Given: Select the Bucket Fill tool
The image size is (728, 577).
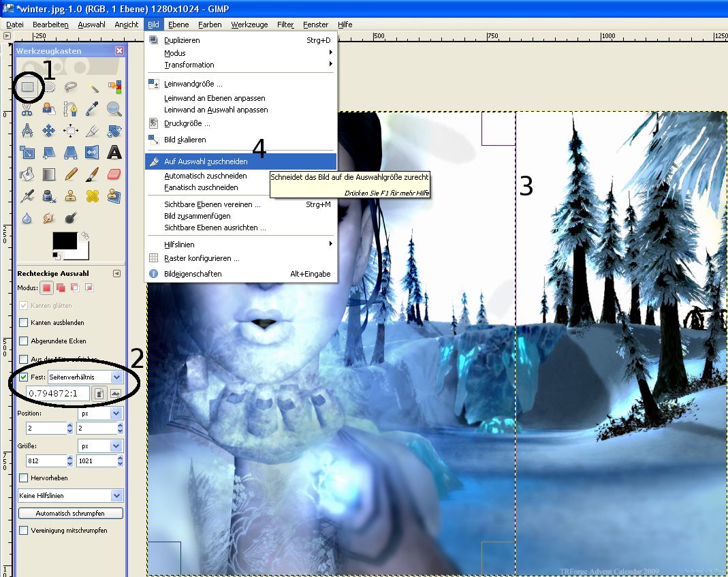Looking at the screenshot, I should 27,174.
